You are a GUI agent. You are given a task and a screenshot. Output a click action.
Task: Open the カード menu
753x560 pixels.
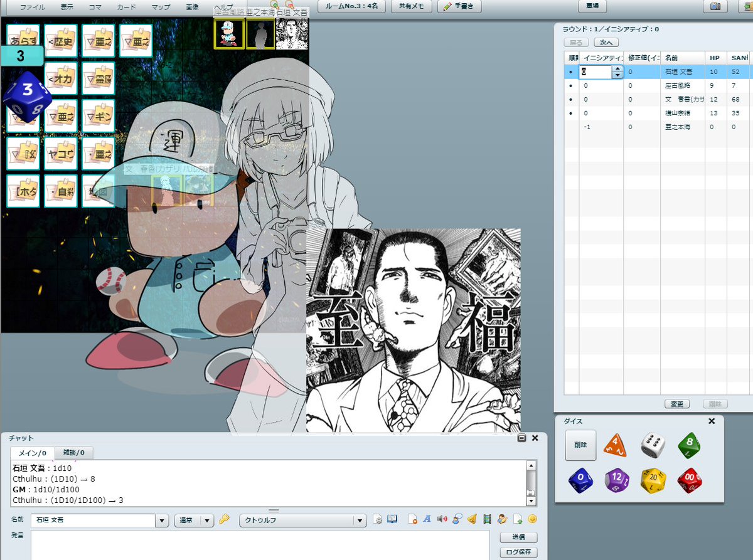[126, 7]
